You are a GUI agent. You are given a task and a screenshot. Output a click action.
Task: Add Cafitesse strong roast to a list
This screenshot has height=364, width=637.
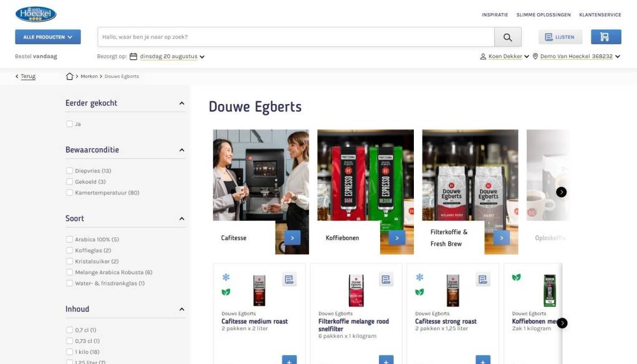click(482, 279)
